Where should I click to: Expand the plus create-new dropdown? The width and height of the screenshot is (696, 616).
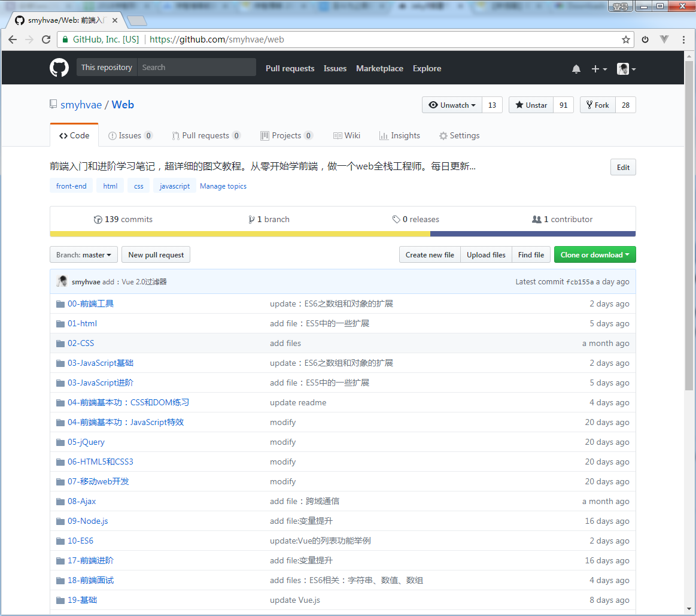[x=599, y=69]
